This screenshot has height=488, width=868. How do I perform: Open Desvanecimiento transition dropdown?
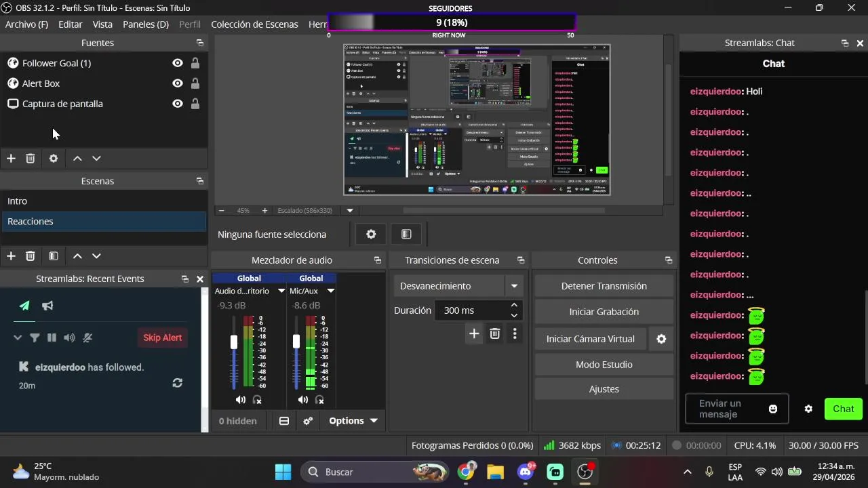click(514, 286)
